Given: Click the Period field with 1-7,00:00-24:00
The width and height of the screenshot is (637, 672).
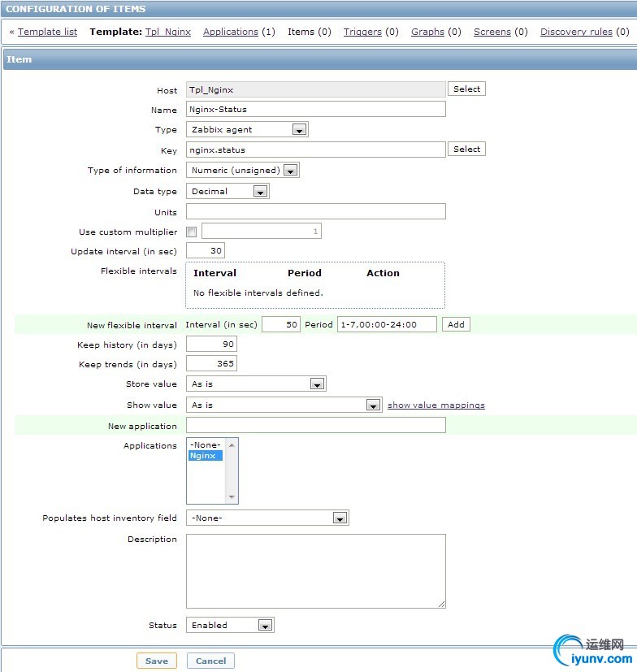Looking at the screenshot, I should [x=387, y=324].
